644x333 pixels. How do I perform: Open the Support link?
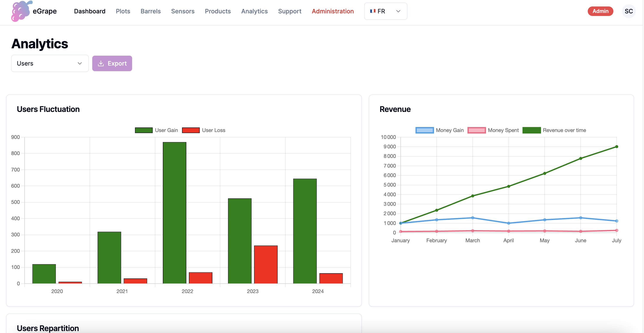(289, 11)
